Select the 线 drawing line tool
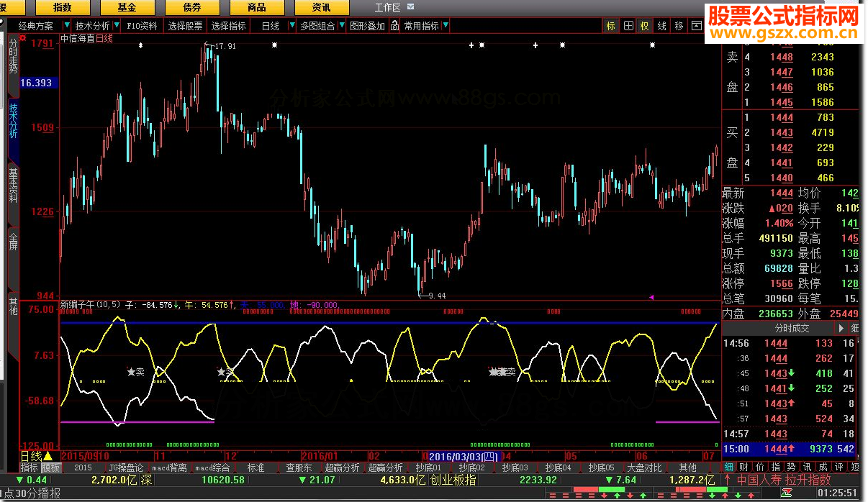This screenshot has width=868, height=502. [x=661, y=26]
